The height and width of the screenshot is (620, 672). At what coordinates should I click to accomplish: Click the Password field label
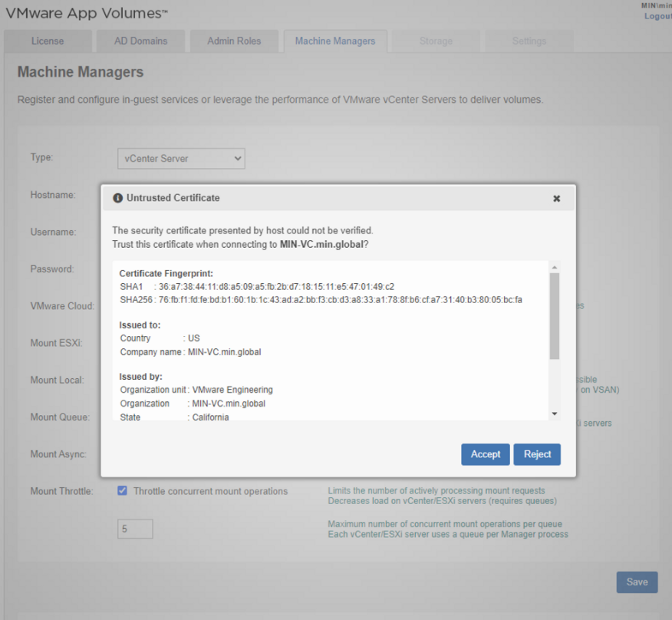pyautogui.click(x=52, y=269)
